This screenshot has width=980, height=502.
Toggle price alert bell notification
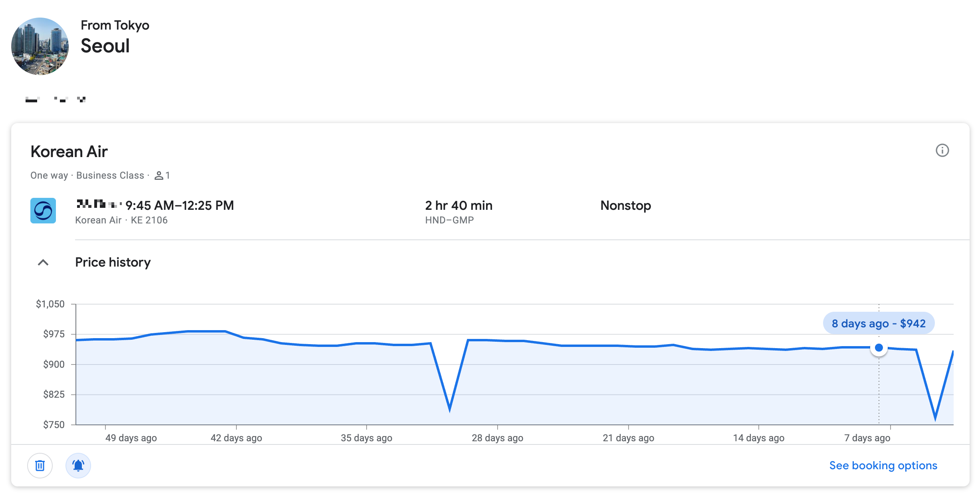click(x=78, y=465)
